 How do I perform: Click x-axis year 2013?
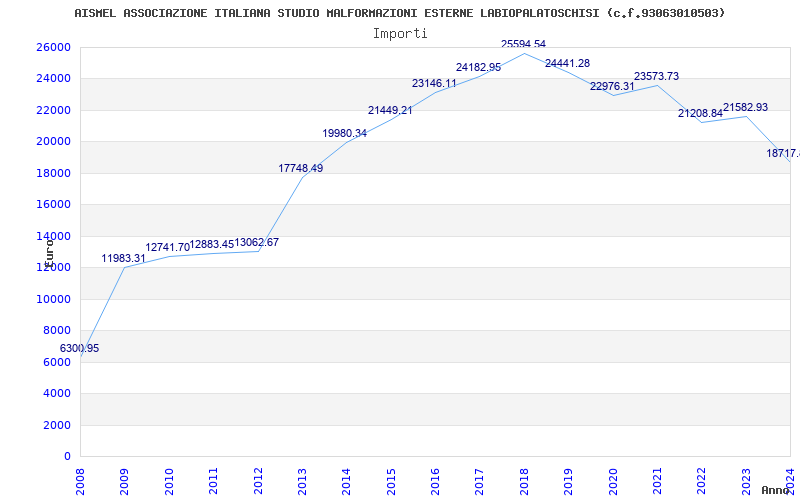[302, 481]
